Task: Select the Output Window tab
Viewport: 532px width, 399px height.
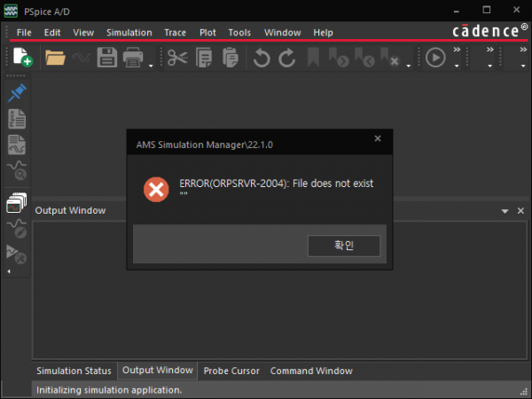Action: tap(158, 370)
